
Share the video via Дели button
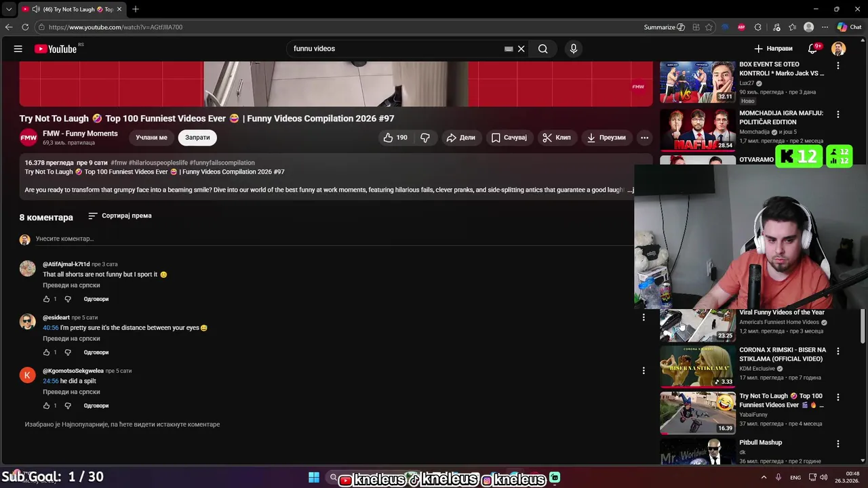click(x=460, y=138)
